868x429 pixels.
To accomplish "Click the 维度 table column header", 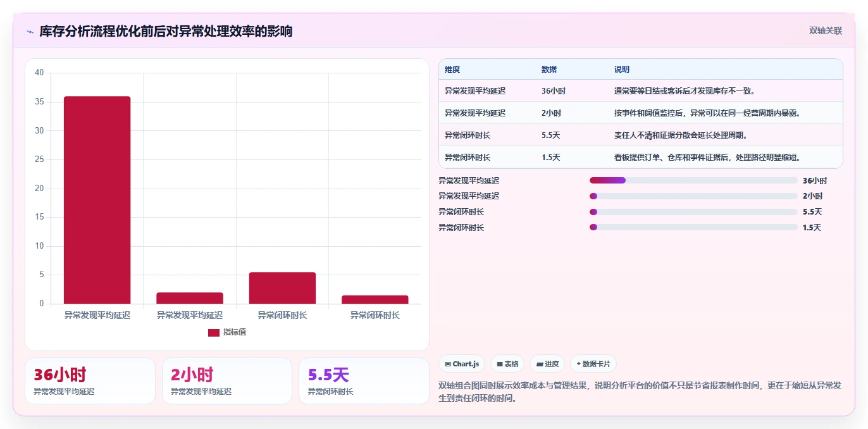I will pos(452,70).
